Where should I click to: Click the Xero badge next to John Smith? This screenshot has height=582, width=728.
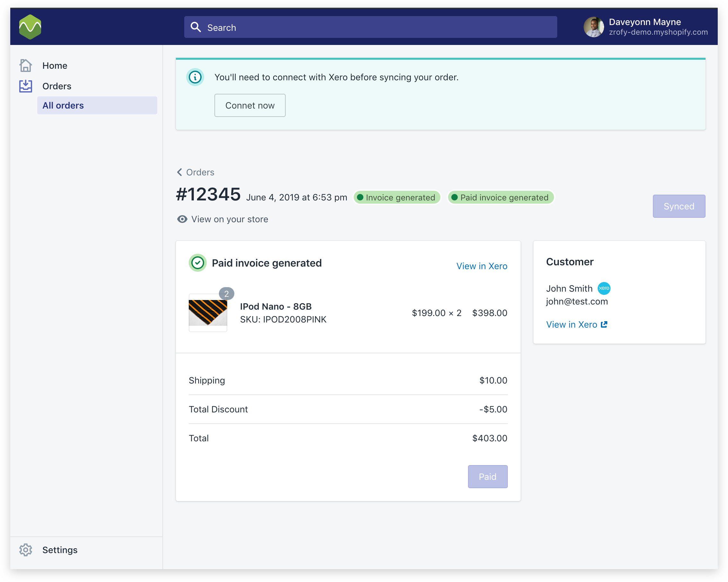coord(604,288)
